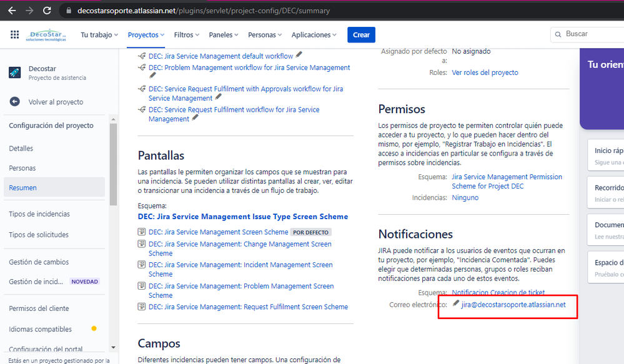Edit the Service Request Fulfilment with Approvals pencil
The height and width of the screenshot is (364, 624).
218,97
